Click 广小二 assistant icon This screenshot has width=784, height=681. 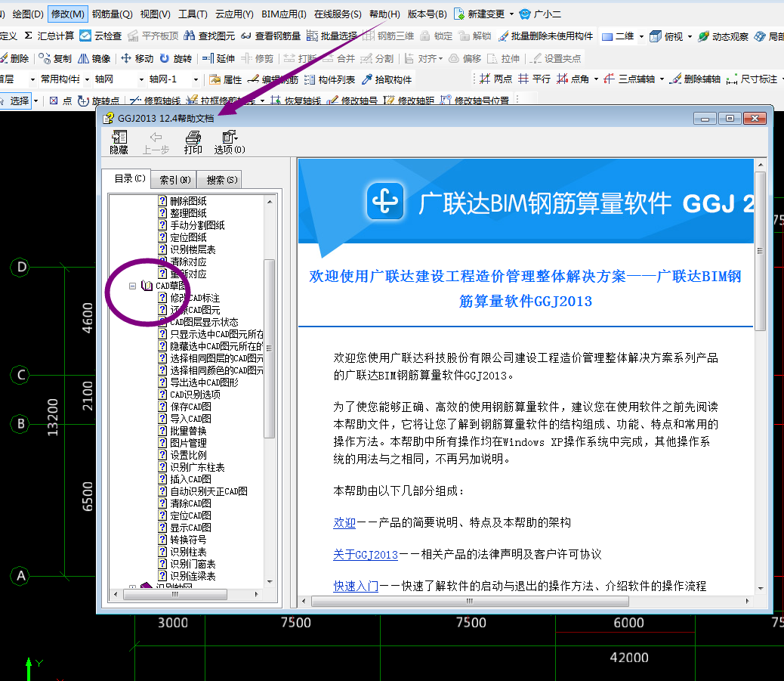[x=525, y=14]
